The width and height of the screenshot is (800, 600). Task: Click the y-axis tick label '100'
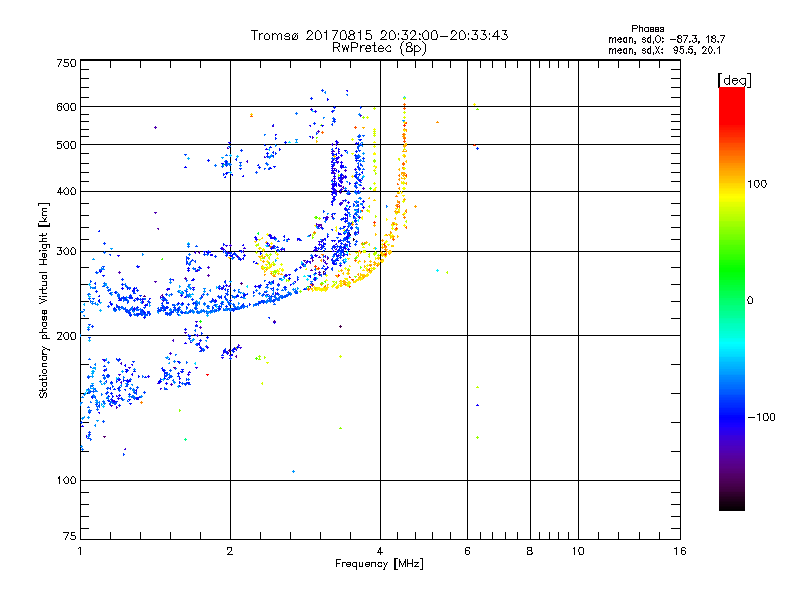coord(66,481)
